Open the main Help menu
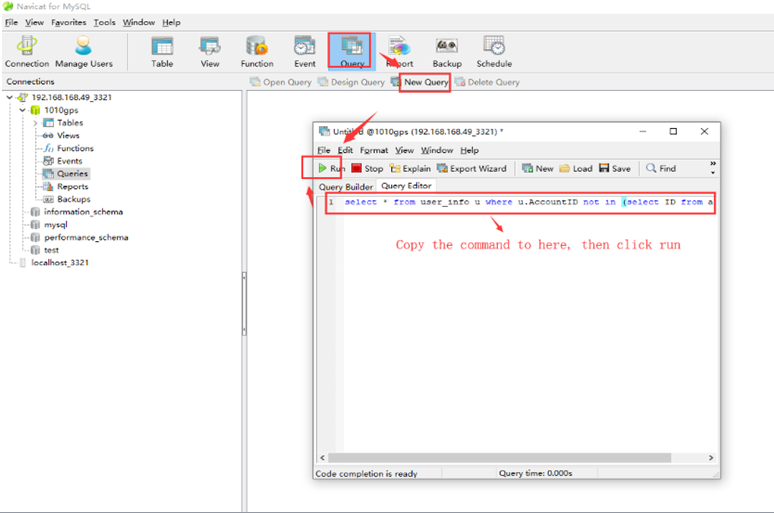Image resolution: width=774 pixels, height=513 pixels. (171, 22)
